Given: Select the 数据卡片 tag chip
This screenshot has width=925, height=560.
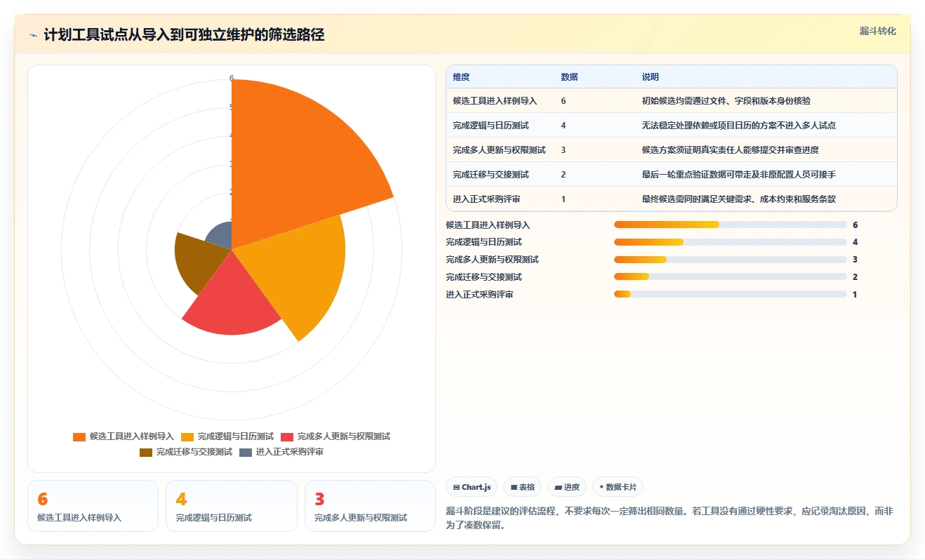Looking at the screenshot, I should (618, 487).
